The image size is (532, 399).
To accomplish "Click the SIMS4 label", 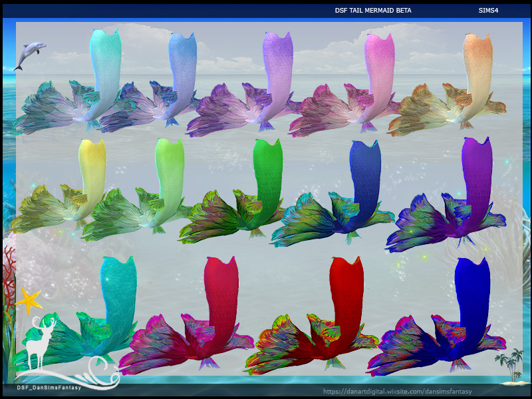I will click(488, 11).
